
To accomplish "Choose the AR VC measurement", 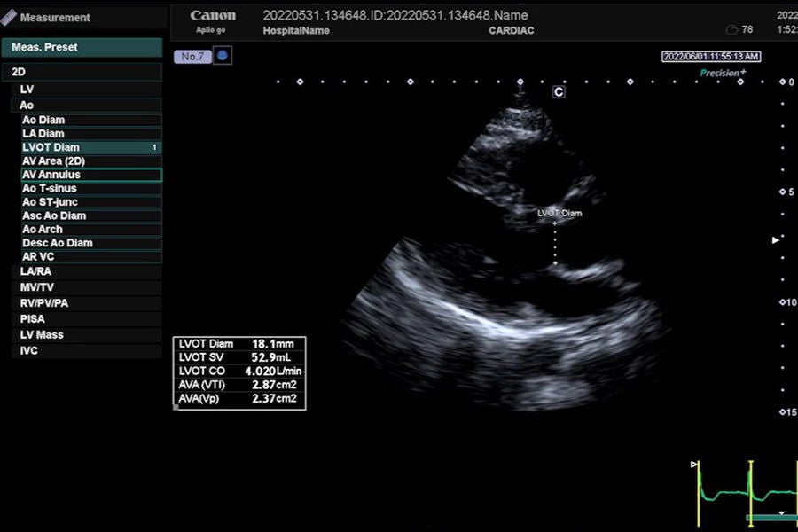I will coord(91,257).
